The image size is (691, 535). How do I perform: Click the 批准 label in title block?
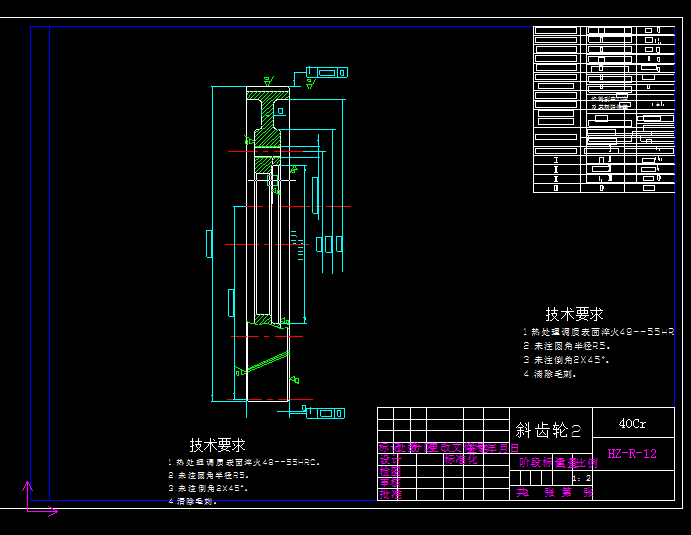(x=390, y=494)
